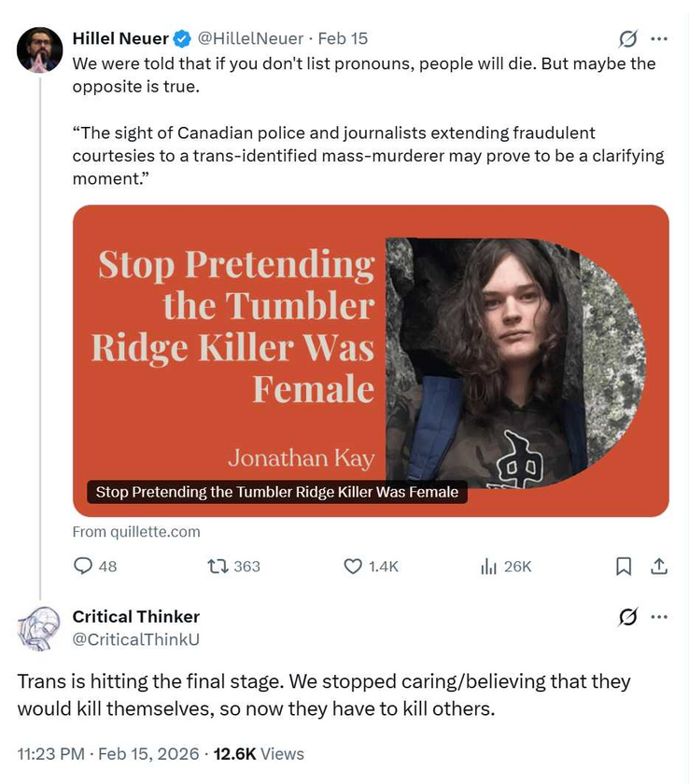Click the Critical Thinker display name
689x784 pixels.
tap(136, 616)
